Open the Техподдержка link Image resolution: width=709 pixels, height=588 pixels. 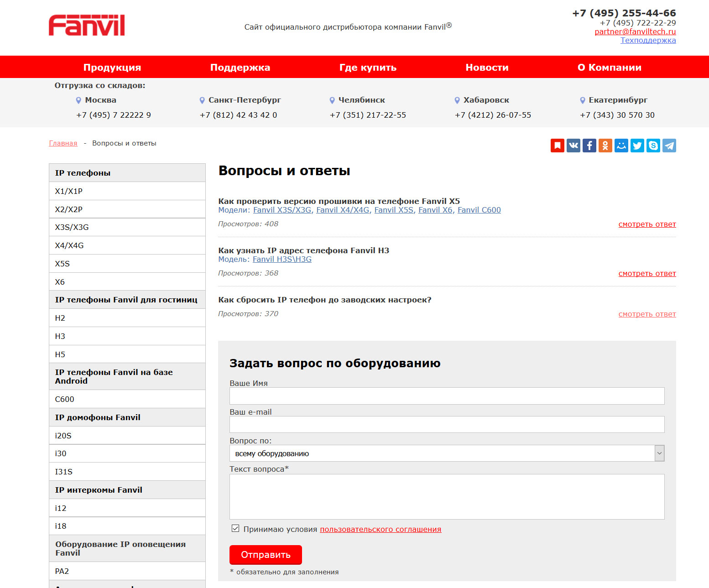click(x=648, y=40)
